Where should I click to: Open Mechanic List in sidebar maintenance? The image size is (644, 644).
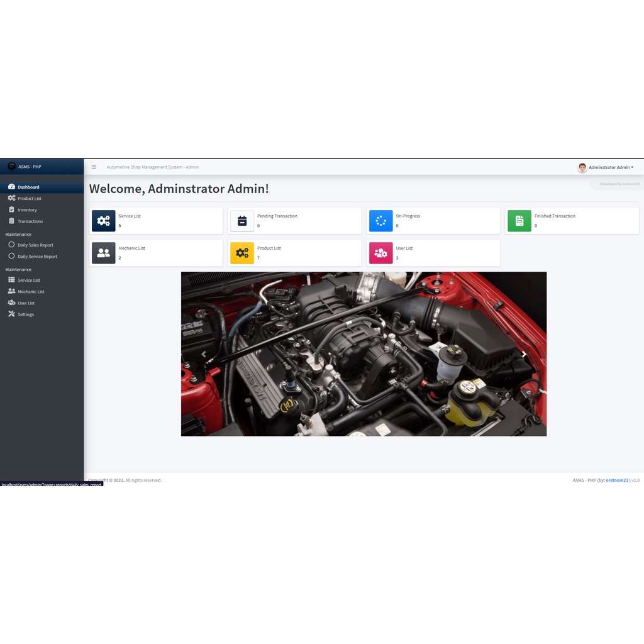coord(31,292)
